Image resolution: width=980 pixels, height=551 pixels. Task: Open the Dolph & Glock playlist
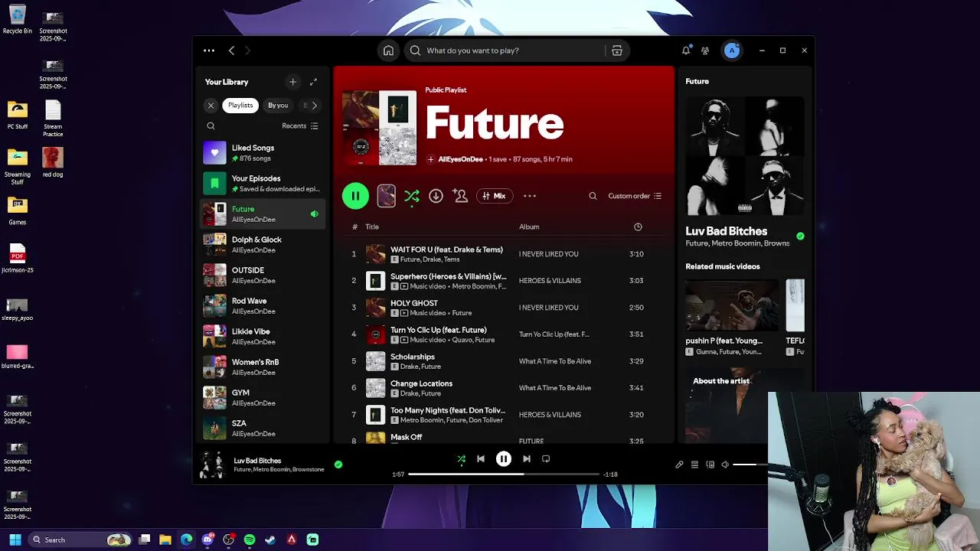coord(263,245)
